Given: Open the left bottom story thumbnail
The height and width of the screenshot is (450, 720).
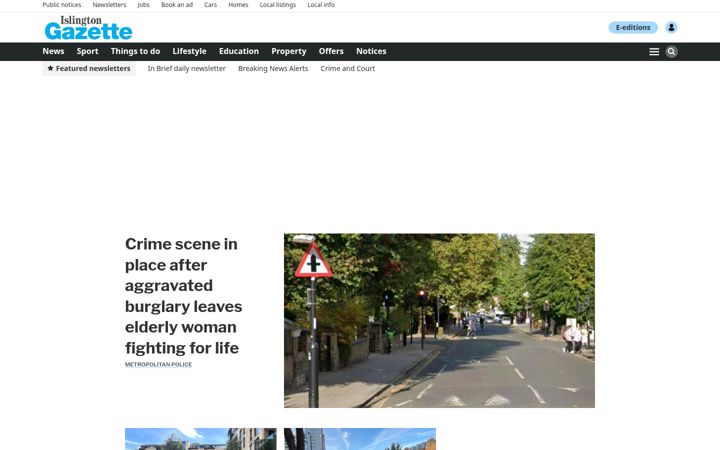Looking at the screenshot, I should click(201, 439).
